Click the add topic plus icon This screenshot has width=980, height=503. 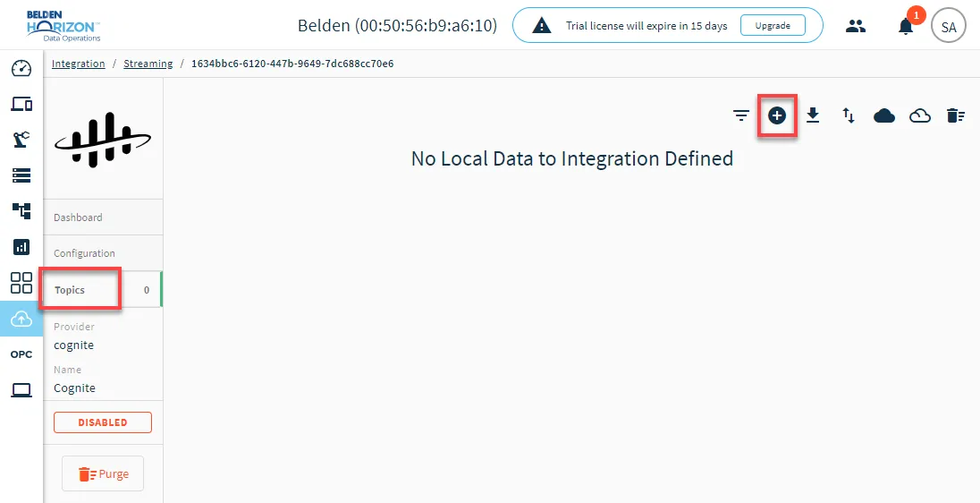pos(777,115)
